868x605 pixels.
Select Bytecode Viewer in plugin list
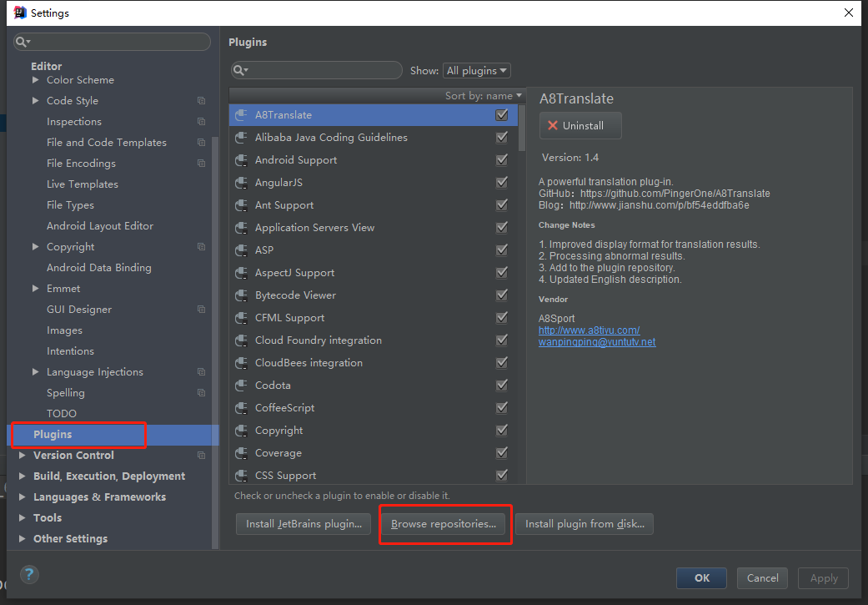coord(295,295)
